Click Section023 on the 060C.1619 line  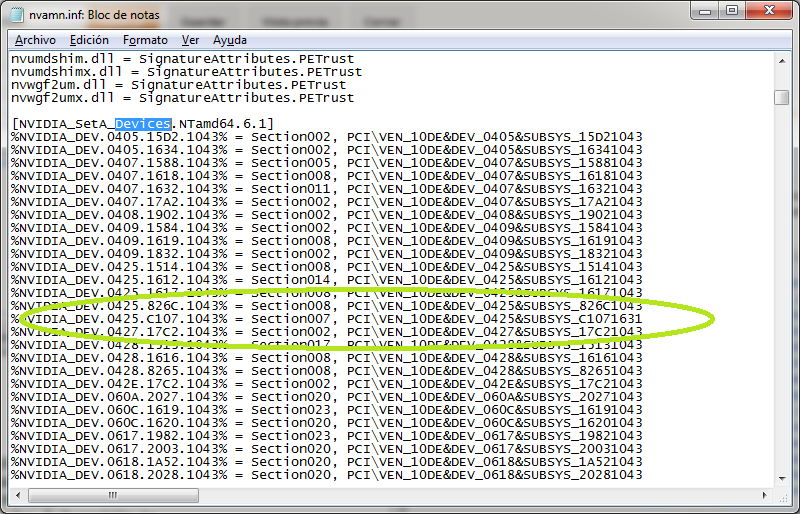tap(291, 410)
